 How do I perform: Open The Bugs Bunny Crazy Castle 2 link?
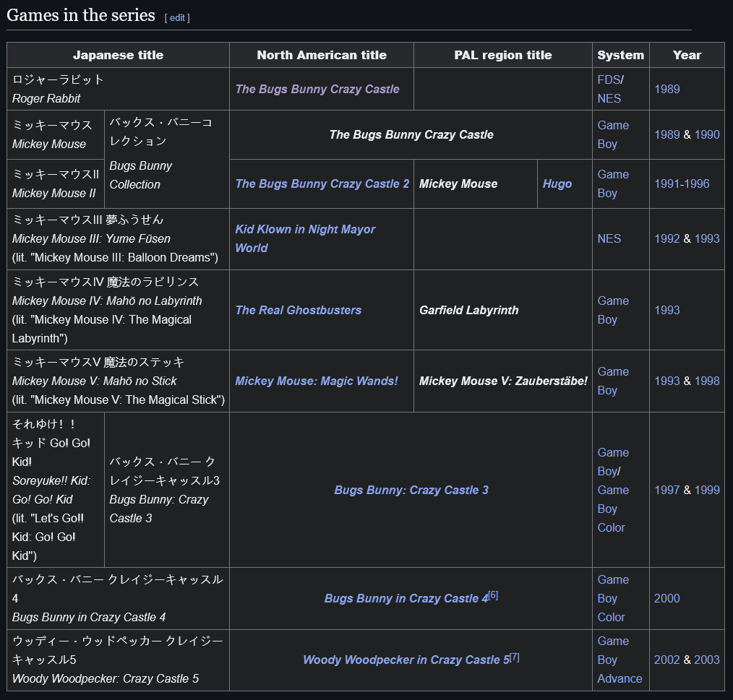click(322, 183)
